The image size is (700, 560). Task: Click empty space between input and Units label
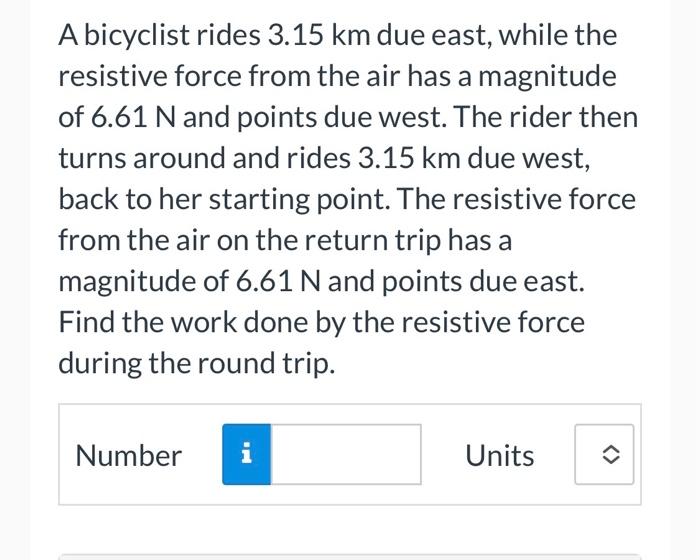click(x=443, y=455)
